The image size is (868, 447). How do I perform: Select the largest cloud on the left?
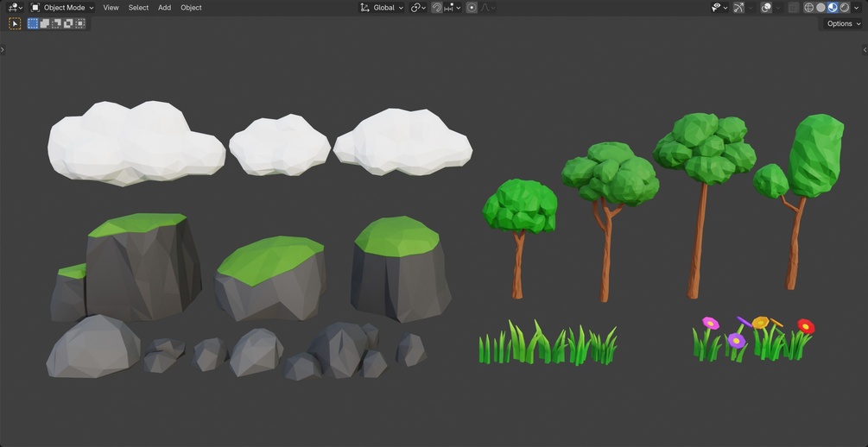(x=136, y=143)
